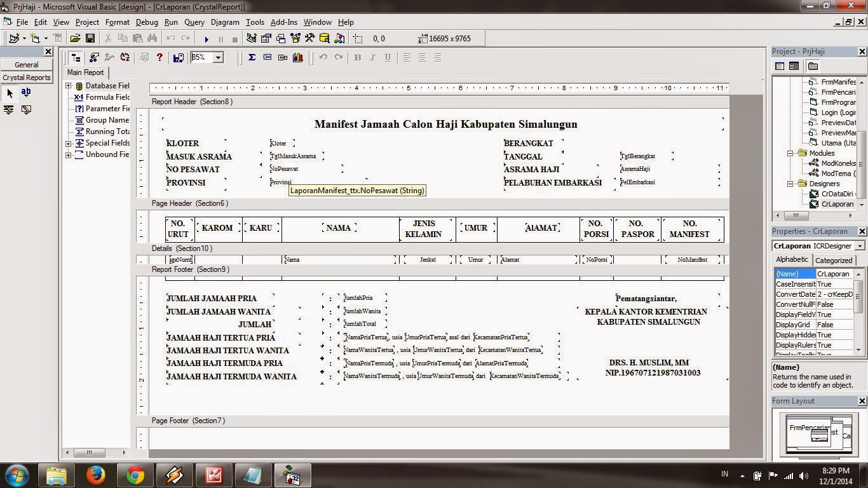This screenshot has height=488, width=868.
Task: Insert a summary using the Sigma icon
Action: (x=252, y=57)
